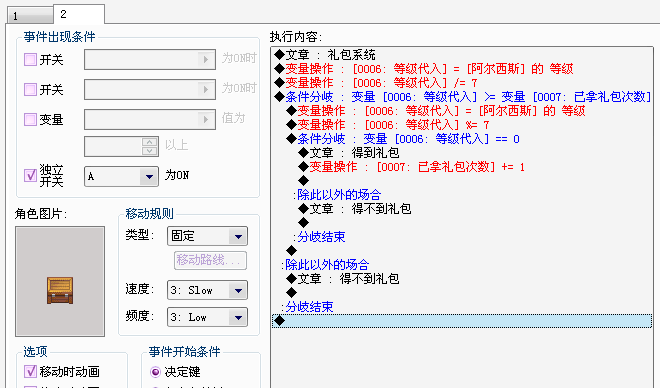Enable the second 开关 condition checkbox
This screenshot has height=388, width=660.
[30, 89]
